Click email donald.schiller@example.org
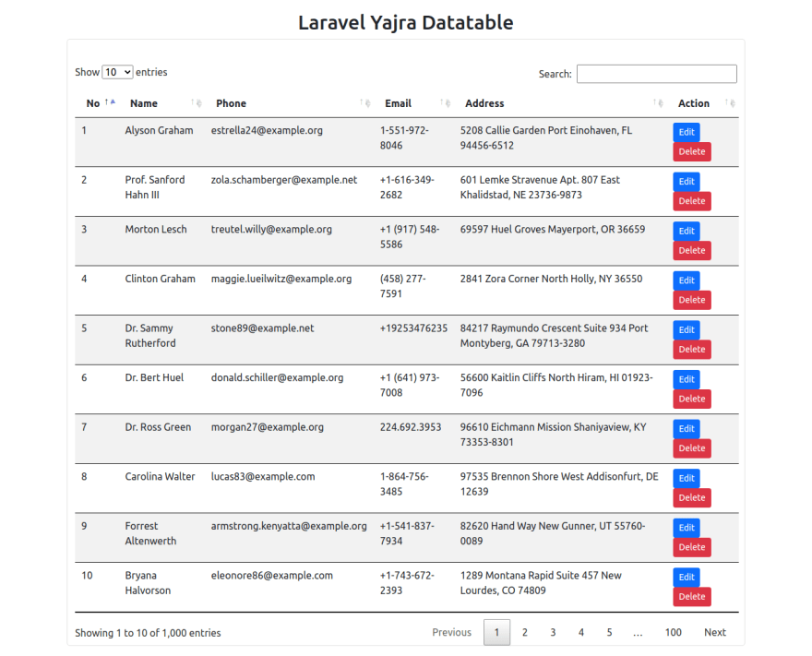The width and height of the screenshot is (812, 656). 277,377
